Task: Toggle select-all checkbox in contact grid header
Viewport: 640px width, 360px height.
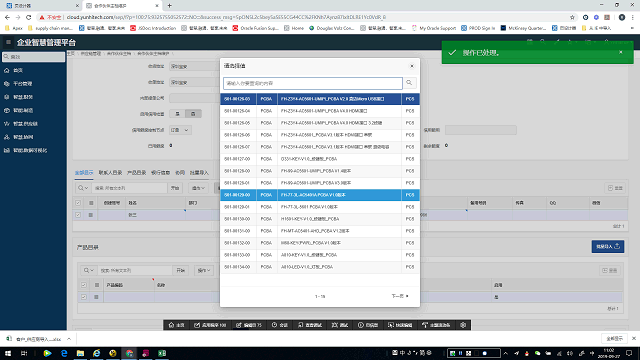Action: (x=78, y=203)
